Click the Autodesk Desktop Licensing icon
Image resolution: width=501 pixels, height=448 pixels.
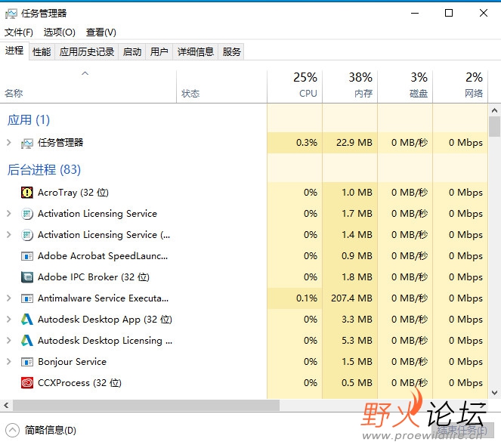pyautogui.click(x=27, y=340)
